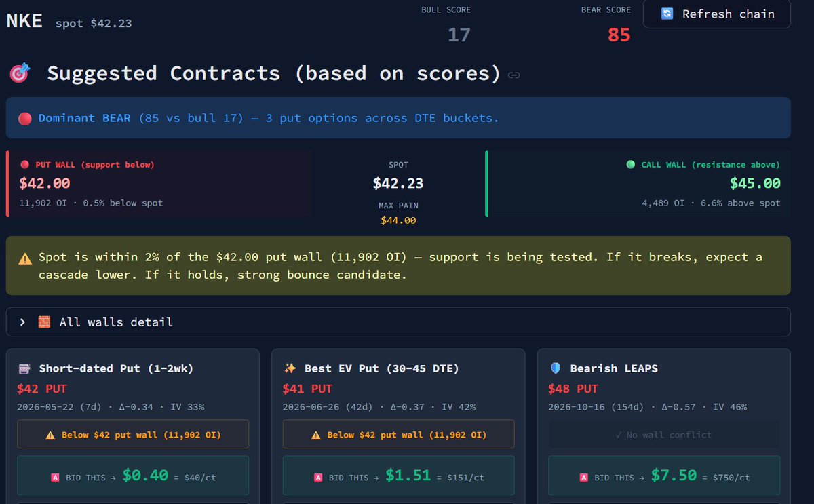The height and width of the screenshot is (504, 814).
Task: Click the BULL SCORE label
Action: (446, 10)
